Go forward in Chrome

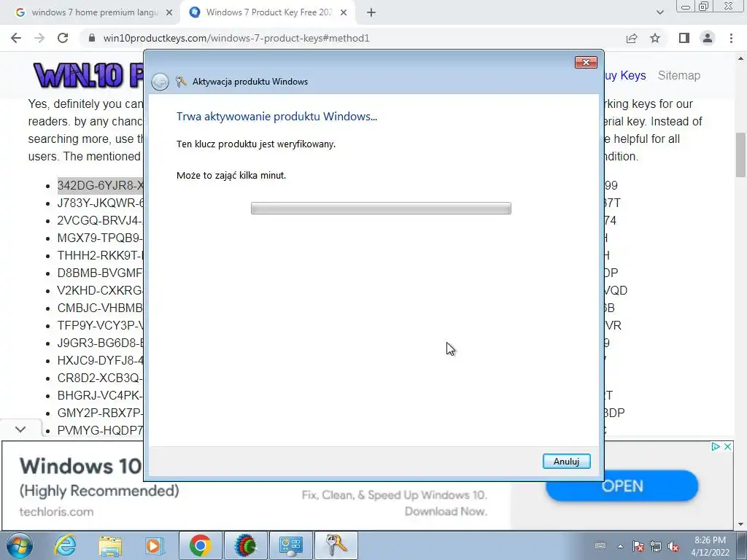39,38
